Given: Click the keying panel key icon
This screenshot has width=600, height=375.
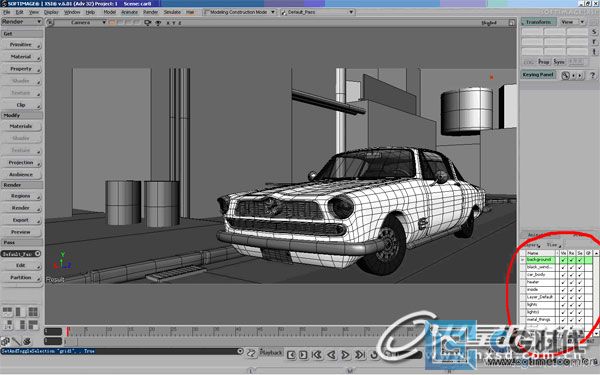Looking at the screenshot, I should click(x=565, y=75).
